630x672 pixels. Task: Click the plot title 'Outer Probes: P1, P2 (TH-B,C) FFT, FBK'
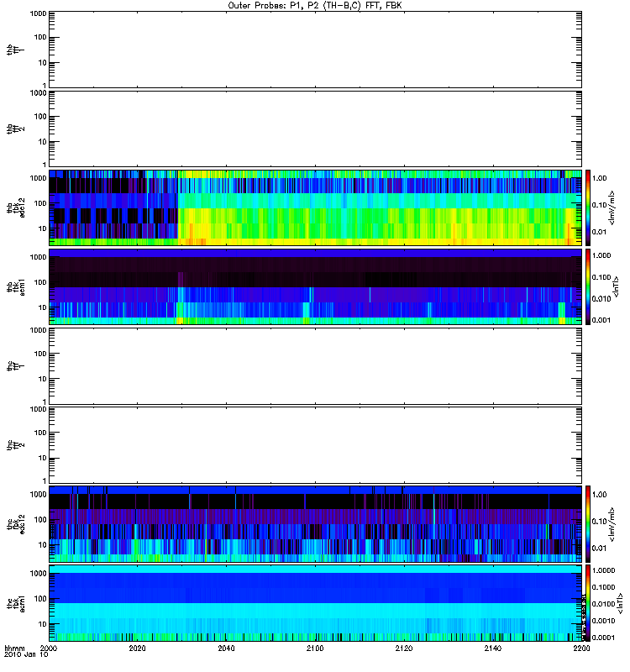coord(315,6)
